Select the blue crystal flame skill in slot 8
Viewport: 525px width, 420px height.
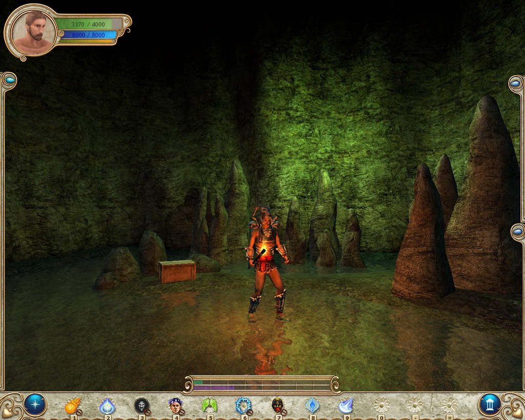[312, 406]
